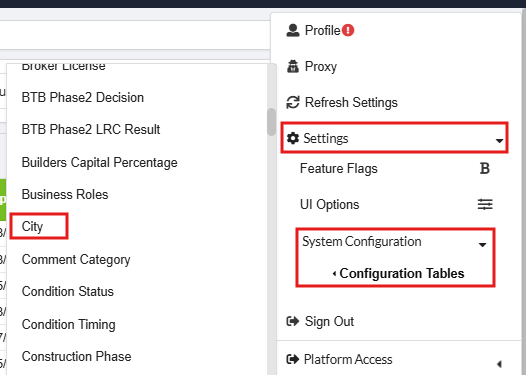Viewport: 526px width, 375px height.
Task: Select Business Roles table
Action: [x=65, y=195]
